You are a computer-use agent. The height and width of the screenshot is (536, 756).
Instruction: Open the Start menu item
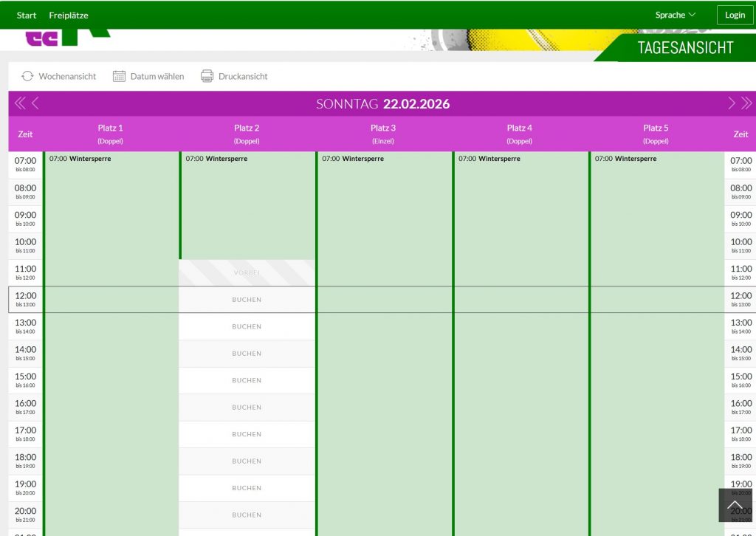(27, 15)
